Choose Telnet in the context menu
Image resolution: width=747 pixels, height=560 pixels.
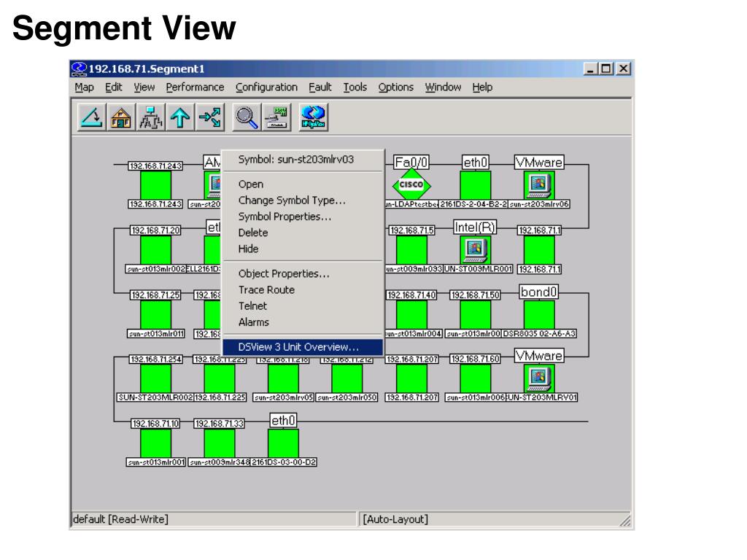pyautogui.click(x=303, y=306)
